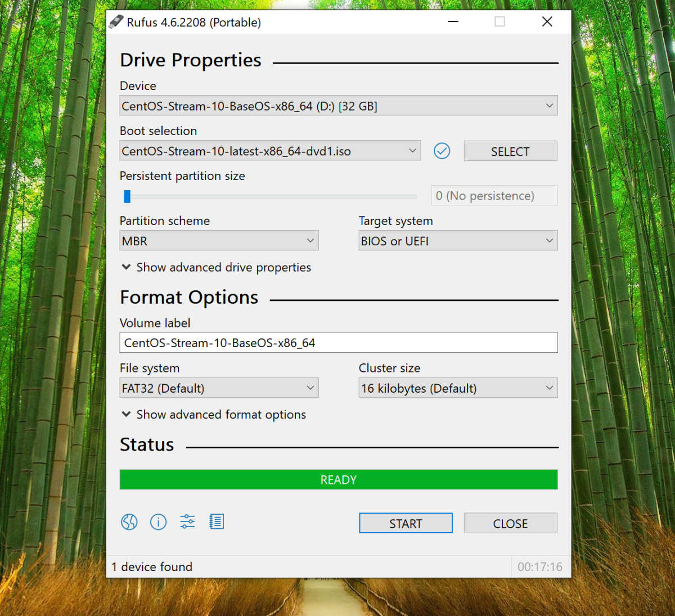The height and width of the screenshot is (616, 675).
Task: Open the Target system BIOS or UEFI dropdown
Action: (458, 241)
